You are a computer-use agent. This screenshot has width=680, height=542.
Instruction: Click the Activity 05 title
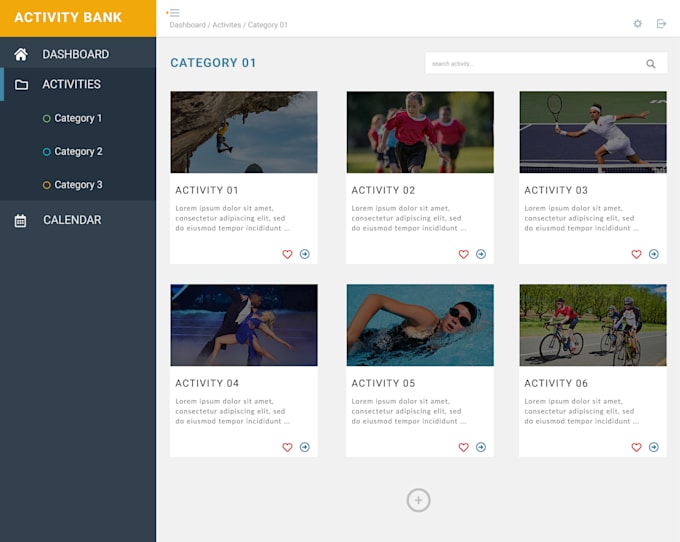coord(383,383)
